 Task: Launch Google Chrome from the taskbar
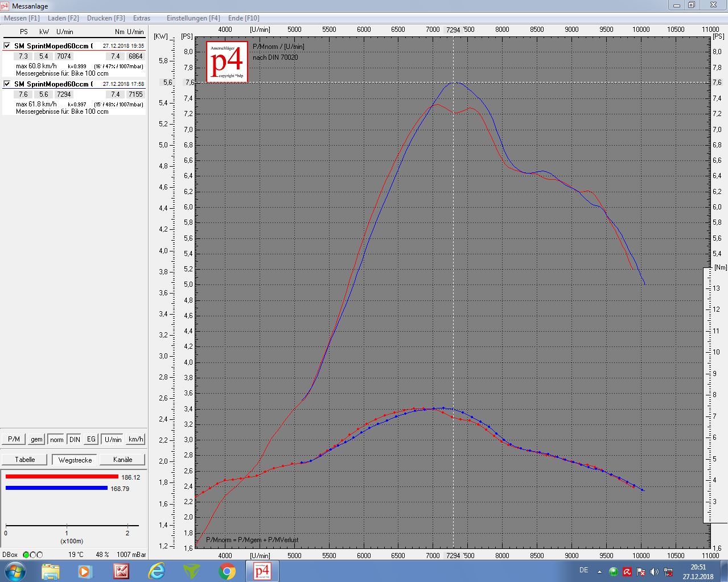pyautogui.click(x=227, y=571)
